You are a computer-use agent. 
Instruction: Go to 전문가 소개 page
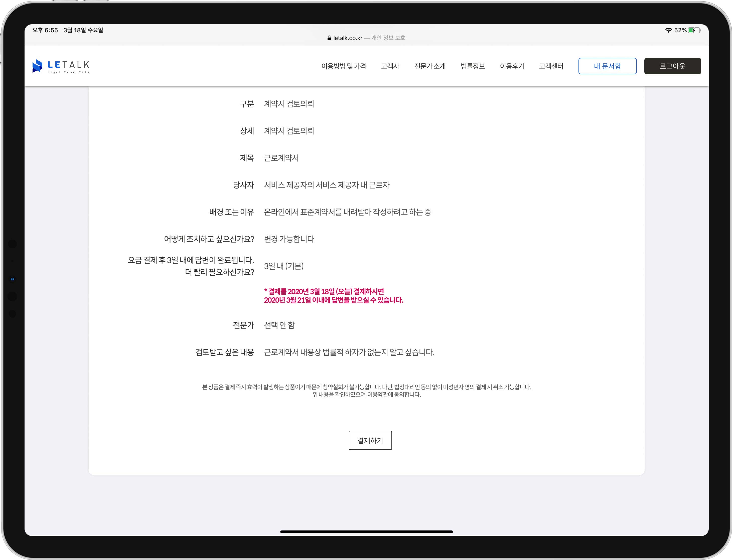point(429,66)
